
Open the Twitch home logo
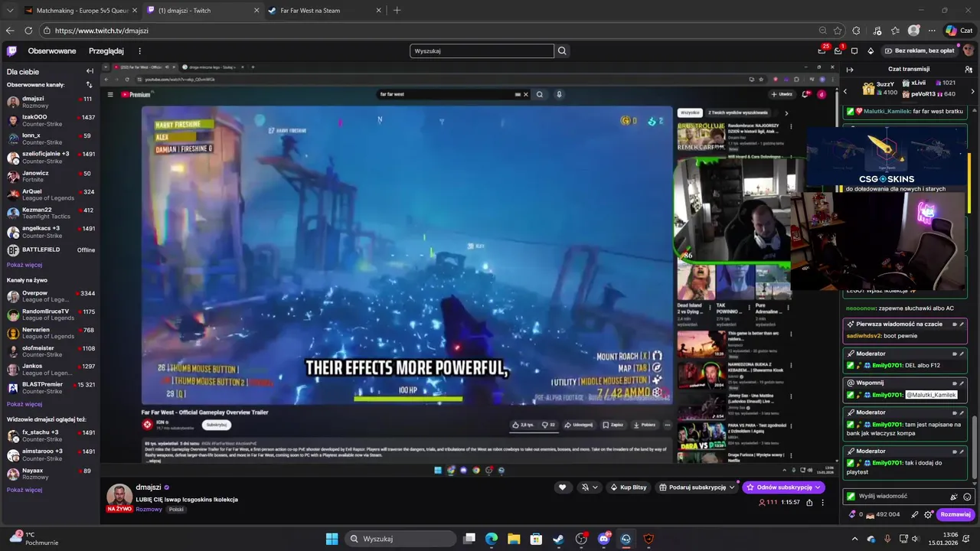click(11, 51)
